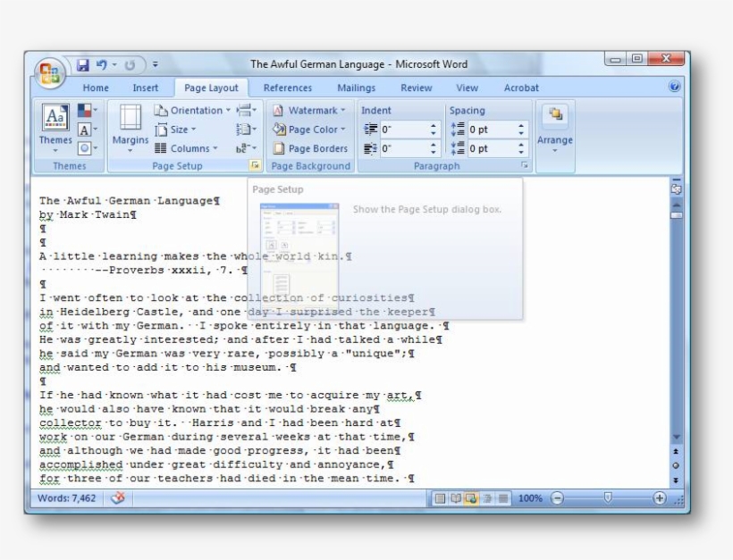Expand the Orientation dropdown
The width and height of the screenshot is (733, 560).
pyautogui.click(x=192, y=111)
